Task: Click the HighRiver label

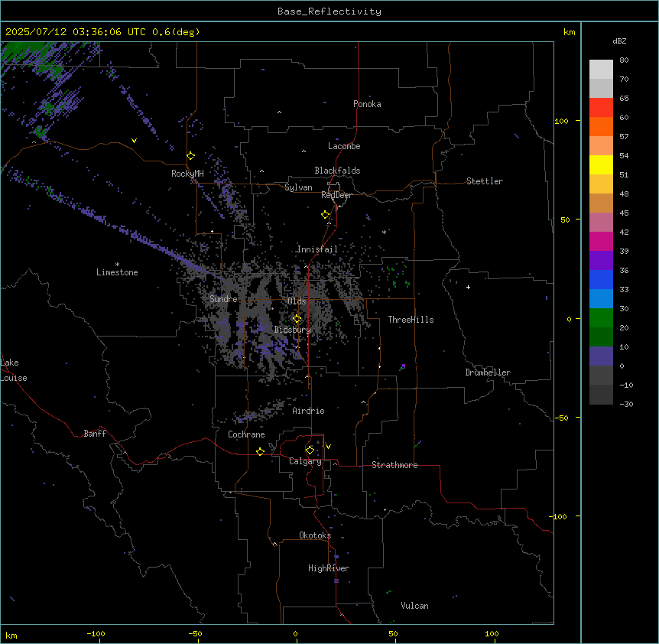Action: pyautogui.click(x=329, y=568)
